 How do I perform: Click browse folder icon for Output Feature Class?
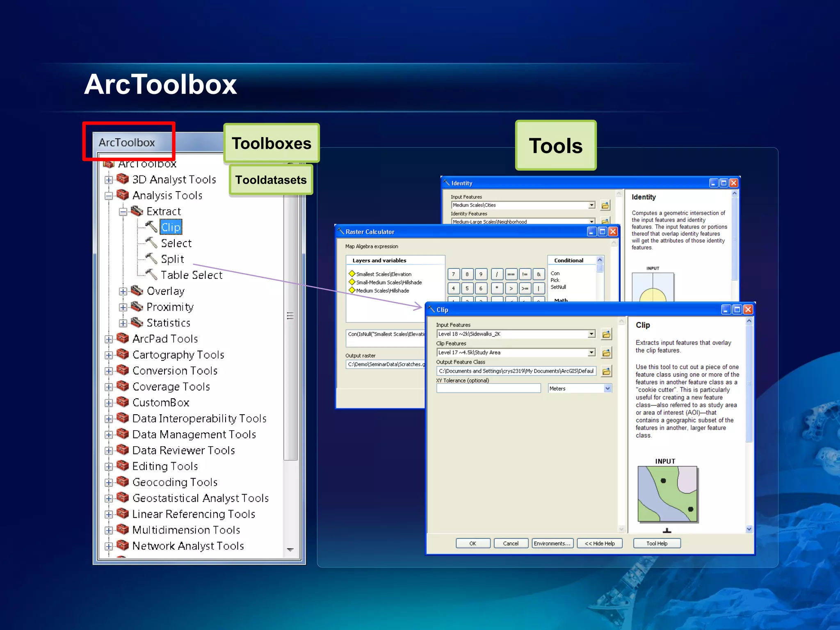click(606, 372)
